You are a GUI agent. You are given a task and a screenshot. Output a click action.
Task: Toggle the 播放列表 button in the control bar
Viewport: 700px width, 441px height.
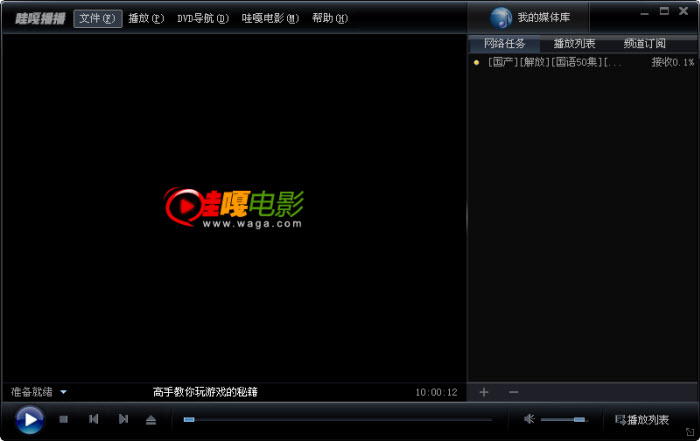642,420
